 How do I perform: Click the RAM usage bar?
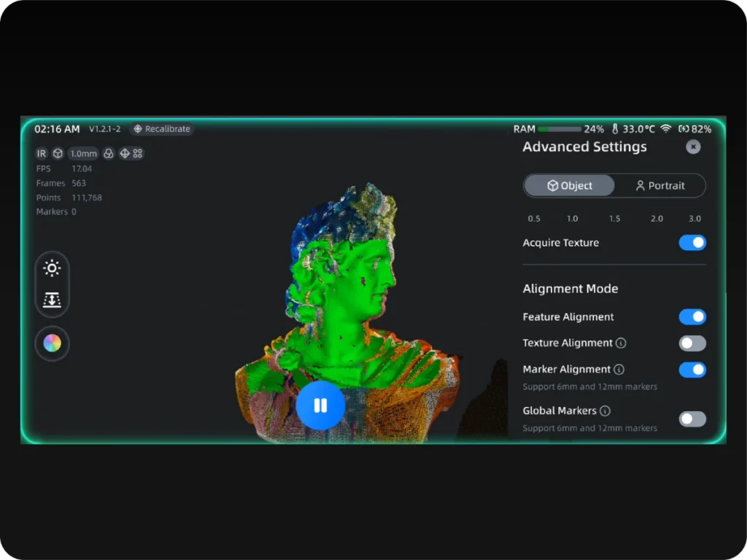point(560,129)
